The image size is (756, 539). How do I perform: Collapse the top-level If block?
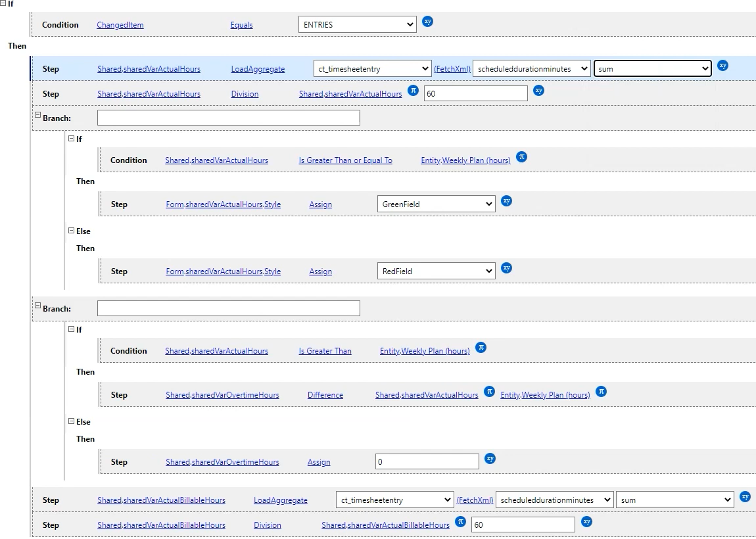pyautogui.click(x=3, y=3)
